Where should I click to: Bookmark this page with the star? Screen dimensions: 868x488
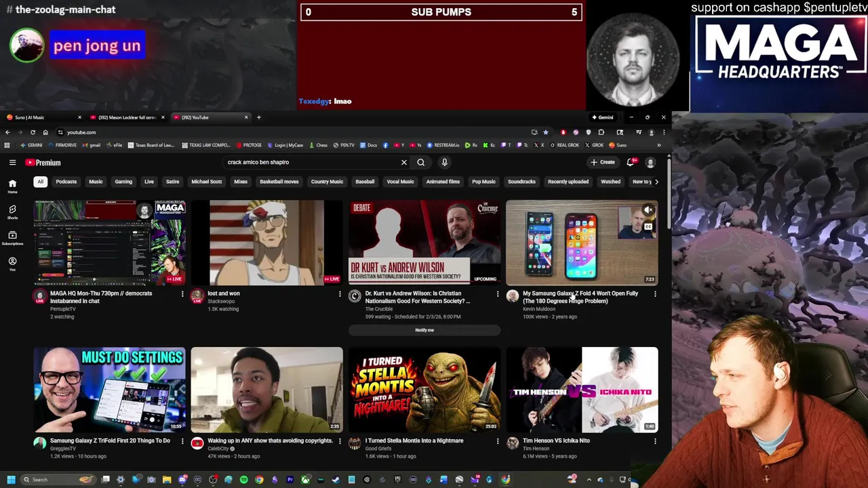545,132
